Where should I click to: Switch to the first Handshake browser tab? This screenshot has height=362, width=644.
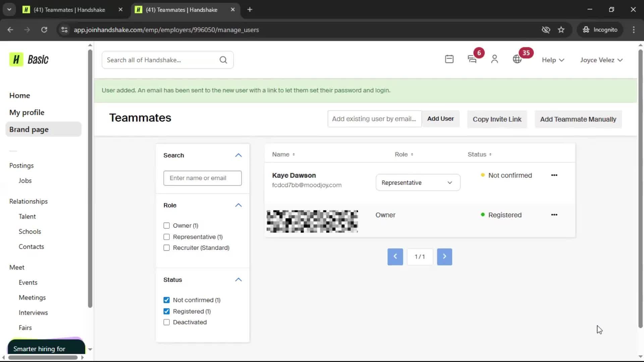tap(69, 10)
